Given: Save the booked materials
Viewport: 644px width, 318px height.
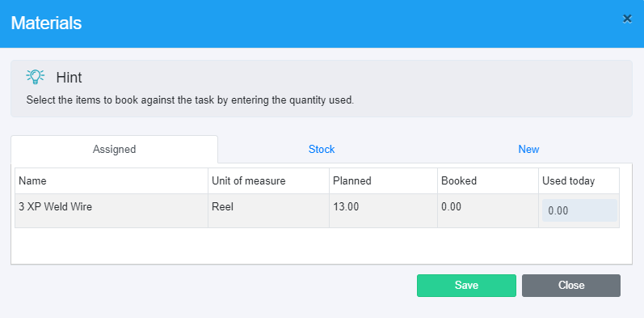Looking at the screenshot, I should pyautogui.click(x=466, y=286).
